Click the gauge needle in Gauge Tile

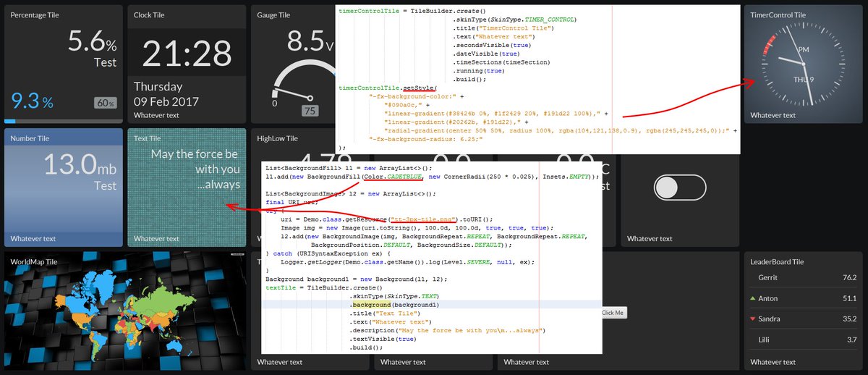(294, 93)
